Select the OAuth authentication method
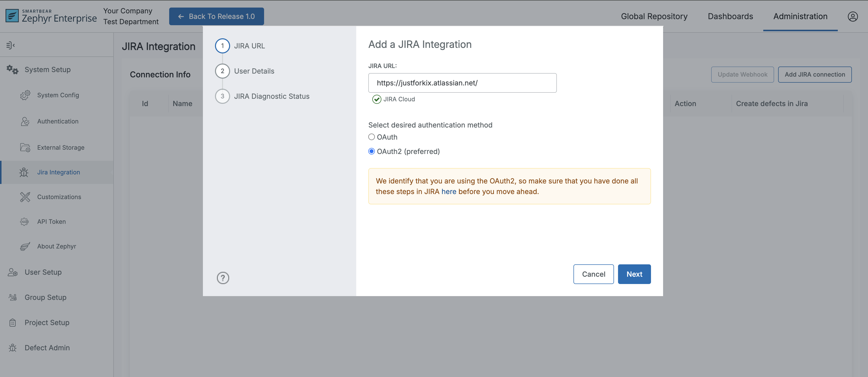This screenshot has width=868, height=377. point(371,137)
